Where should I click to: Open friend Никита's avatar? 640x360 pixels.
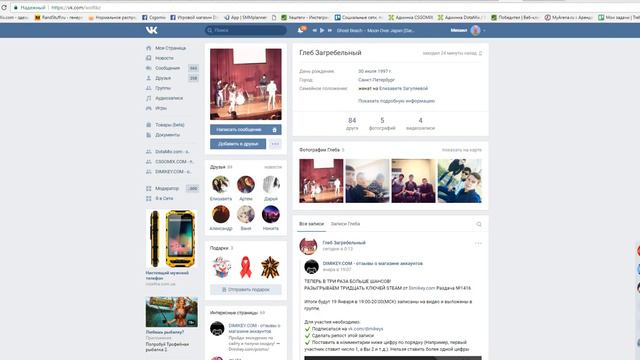(x=271, y=214)
